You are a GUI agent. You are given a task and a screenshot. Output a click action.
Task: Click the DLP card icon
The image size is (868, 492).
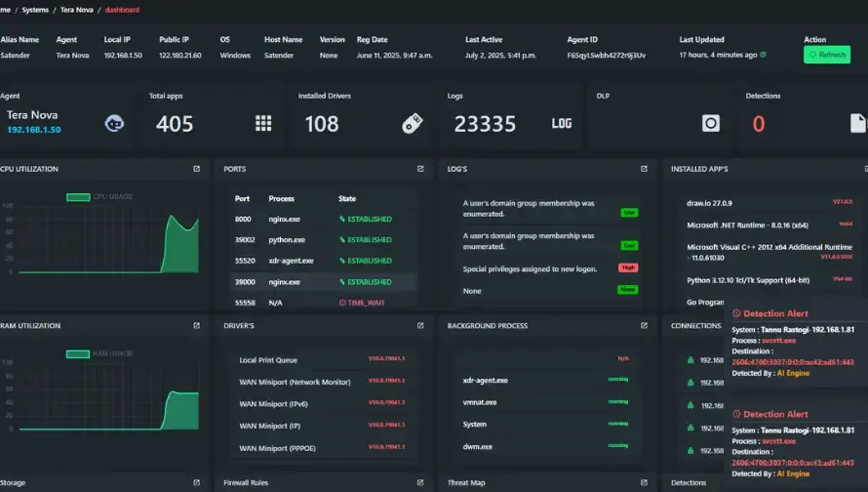[x=711, y=123]
